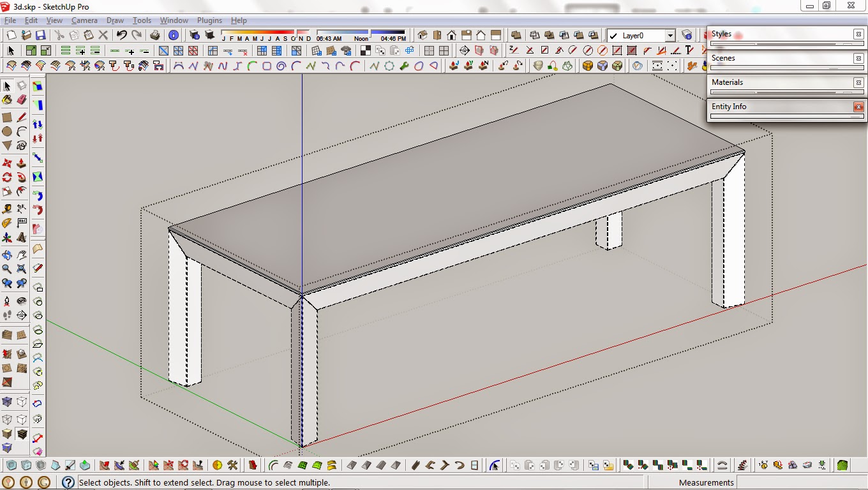868x490 pixels.
Task: Open the Edit menu
Action: [x=31, y=20]
